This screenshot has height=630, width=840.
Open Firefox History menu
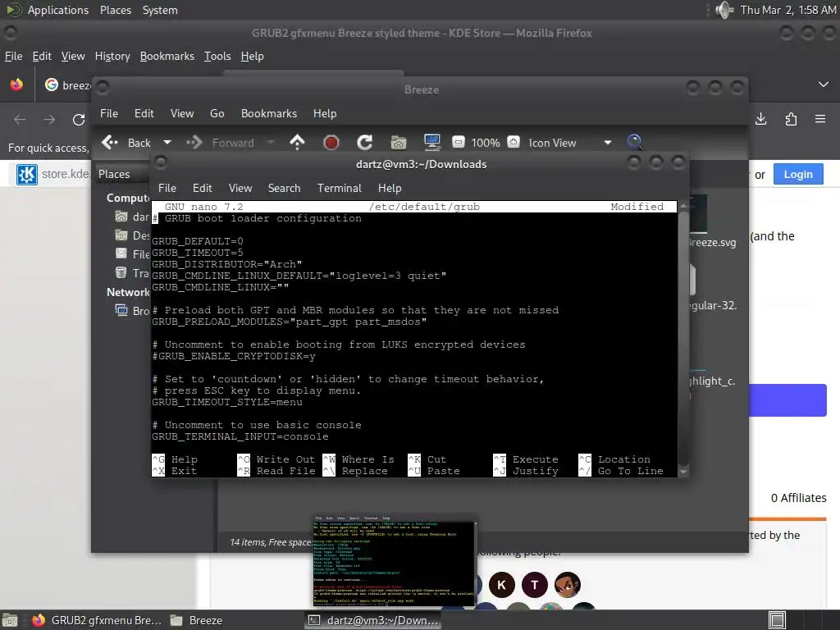tap(112, 57)
